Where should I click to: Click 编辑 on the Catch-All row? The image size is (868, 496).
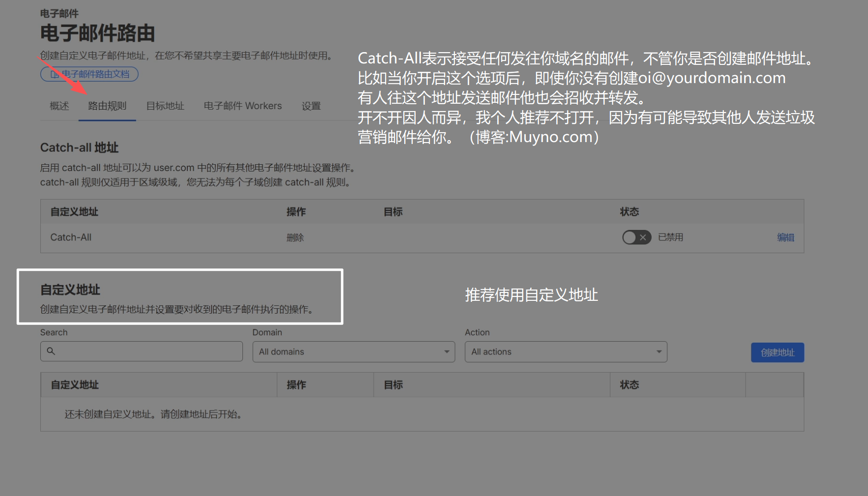pos(785,237)
